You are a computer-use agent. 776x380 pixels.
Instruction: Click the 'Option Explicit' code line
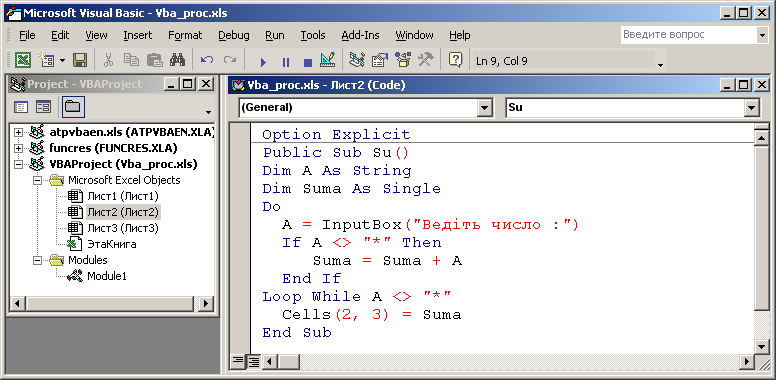pos(337,135)
